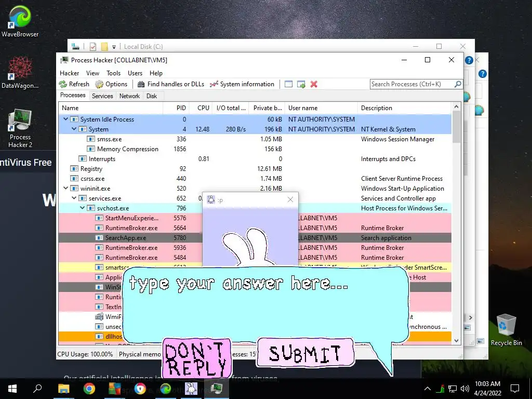
Task: Click the find window and thread icon
Action: [301, 84]
